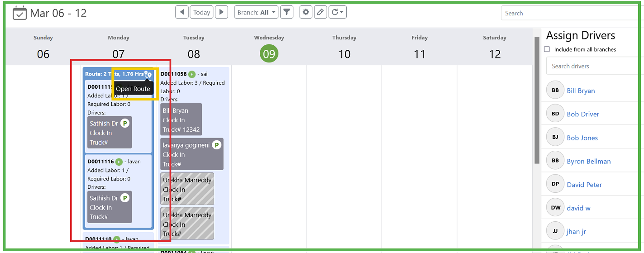The image size is (644, 253).
Task: Open David Peter driver link
Action: (x=584, y=185)
